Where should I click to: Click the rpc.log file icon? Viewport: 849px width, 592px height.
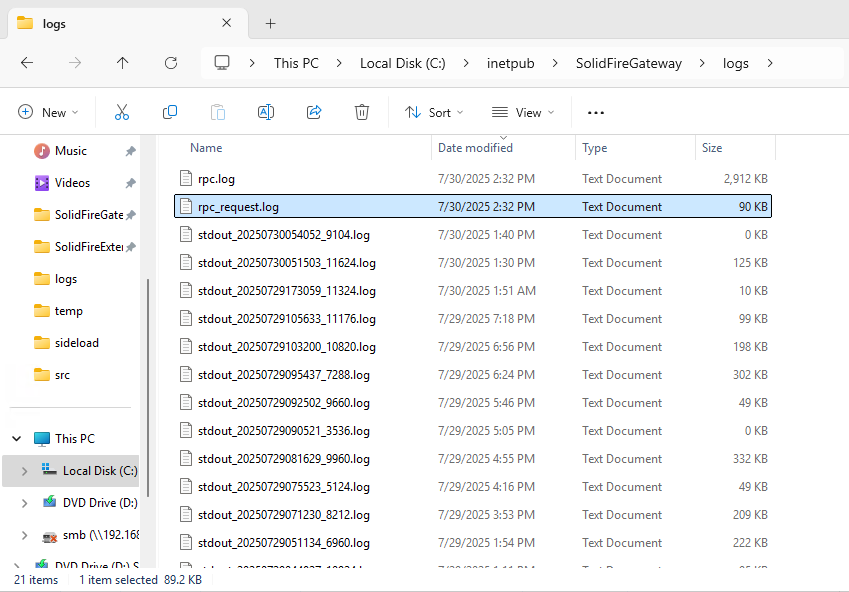(186, 178)
